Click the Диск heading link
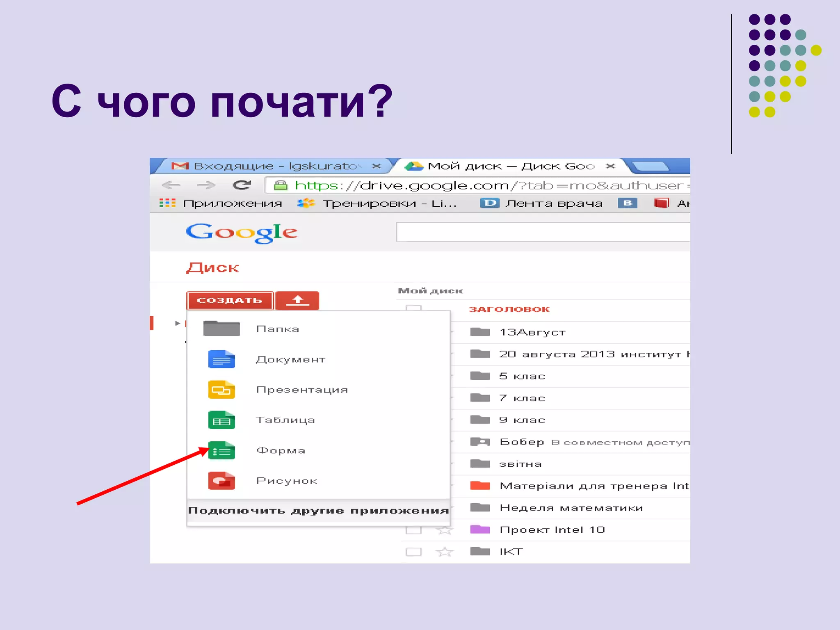840x630 pixels. (212, 267)
